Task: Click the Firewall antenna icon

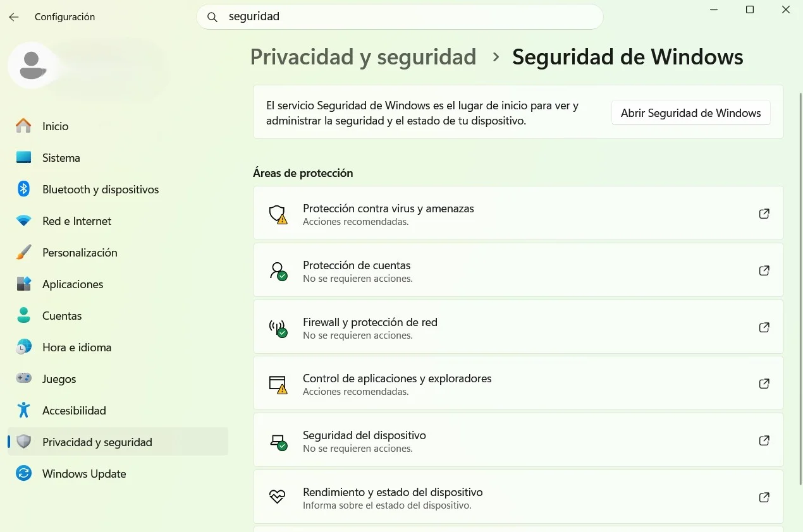Action: [x=278, y=328]
